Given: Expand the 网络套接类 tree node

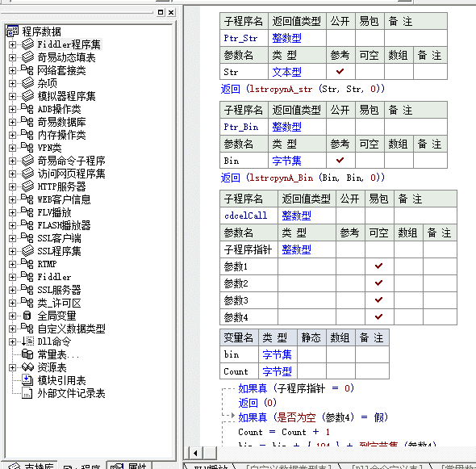Looking at the screenshot, I should (x=12, y=70).
